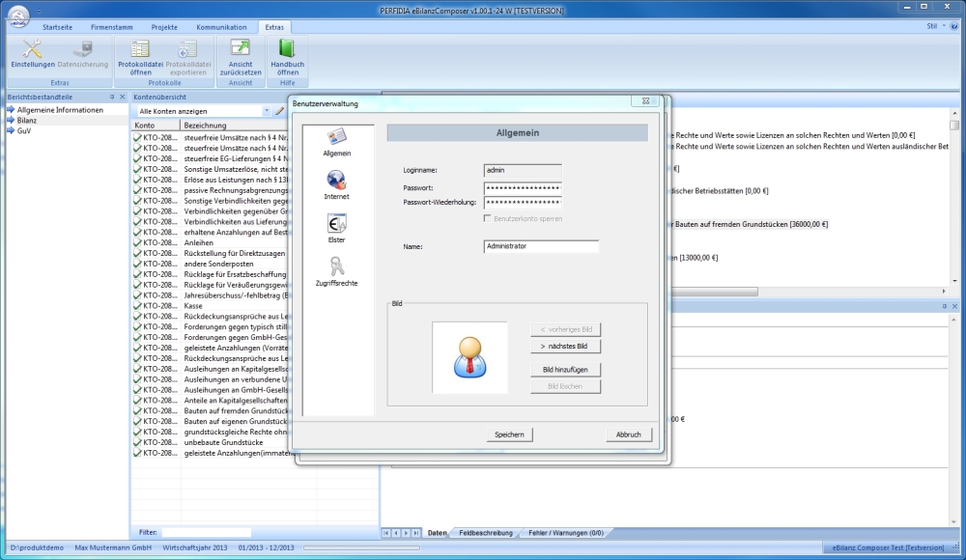Open the Alle Konten anzeigen dropdown
Screen dimensions: 966x560
pyautogui.click(x=267, y=111)
